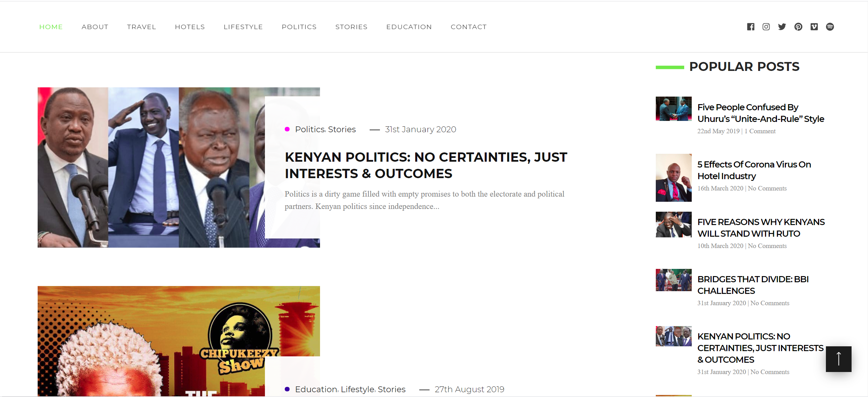This screenshot has height=397, width=868.
Task: Click the back-to-top arrow button
Action: coord(839,359)
